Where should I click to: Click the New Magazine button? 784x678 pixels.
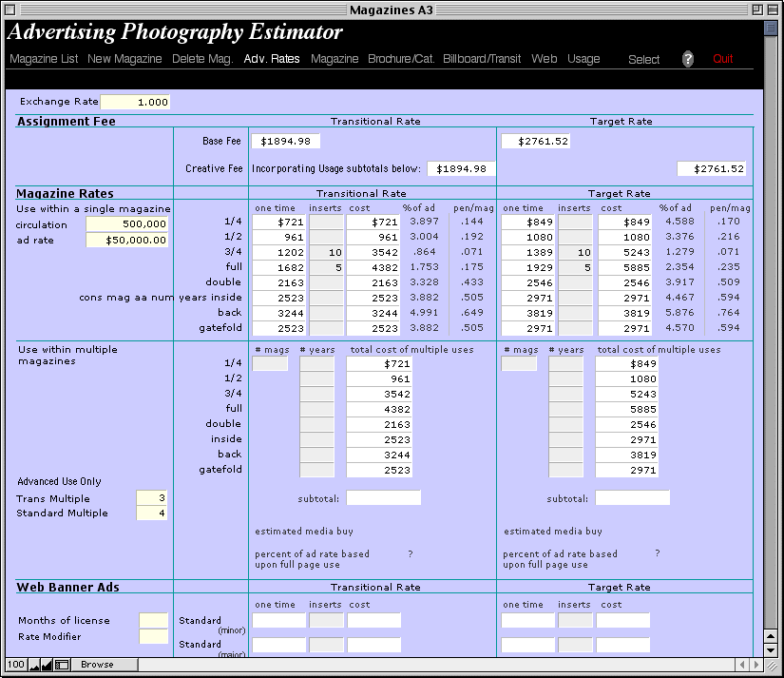(124, 59)
